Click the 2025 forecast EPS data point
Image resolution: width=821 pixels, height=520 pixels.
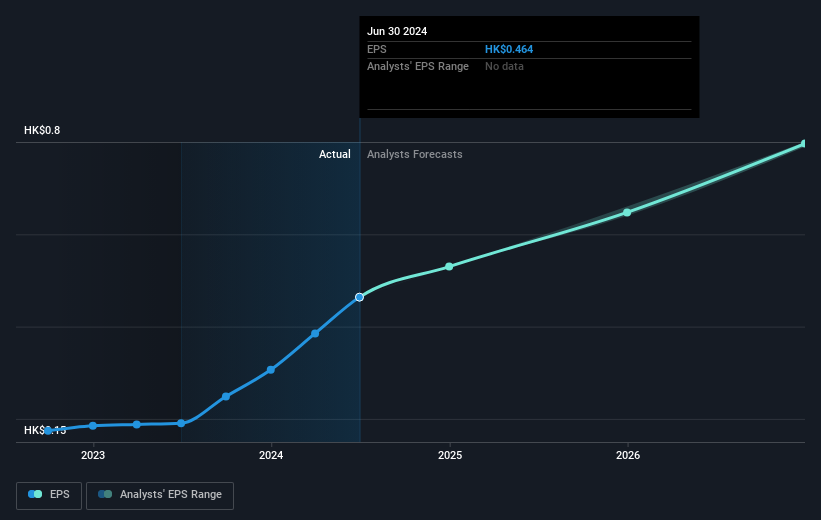tap(449, 267)
